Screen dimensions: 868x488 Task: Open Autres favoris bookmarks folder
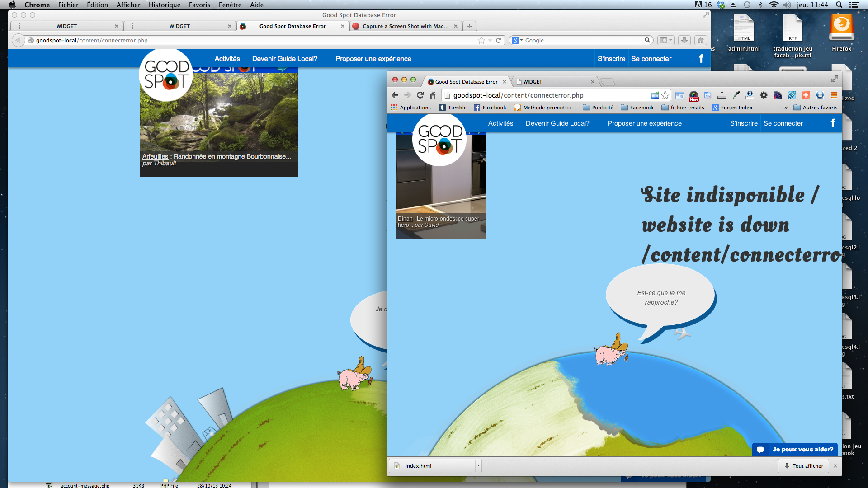coord(816,108)
